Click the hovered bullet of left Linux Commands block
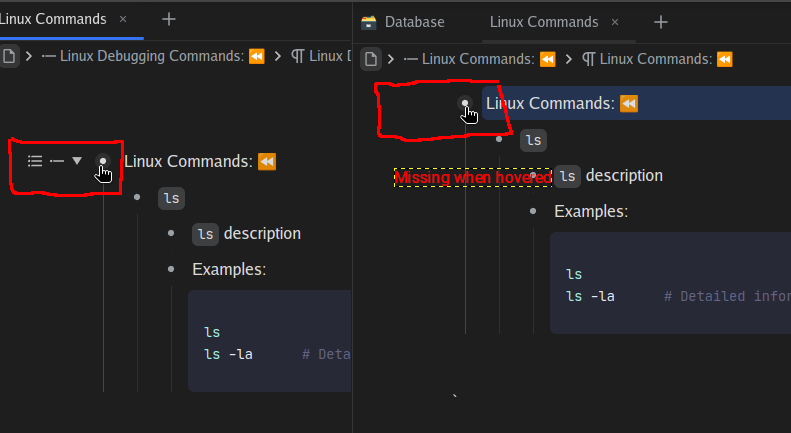 (x=102, y=161)
